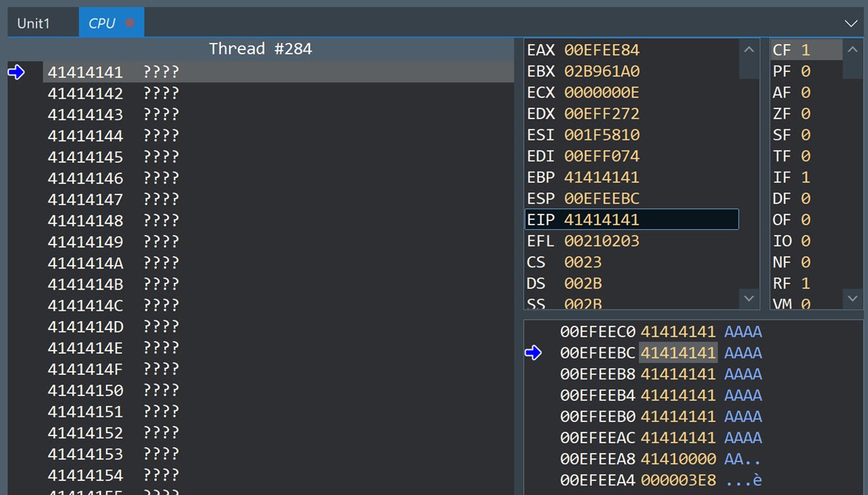Select the ESI register value 001F5810
868x495 pixels.
click(x=601, y=135)
